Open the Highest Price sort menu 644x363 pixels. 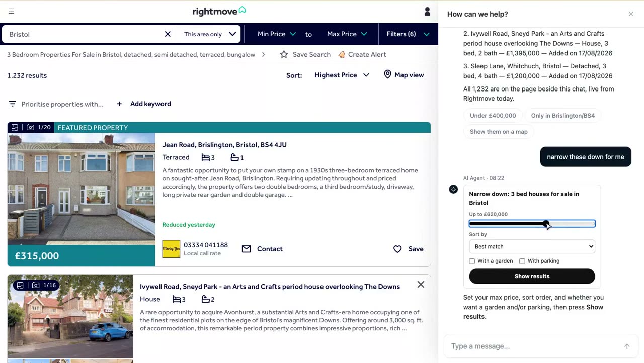342,75
